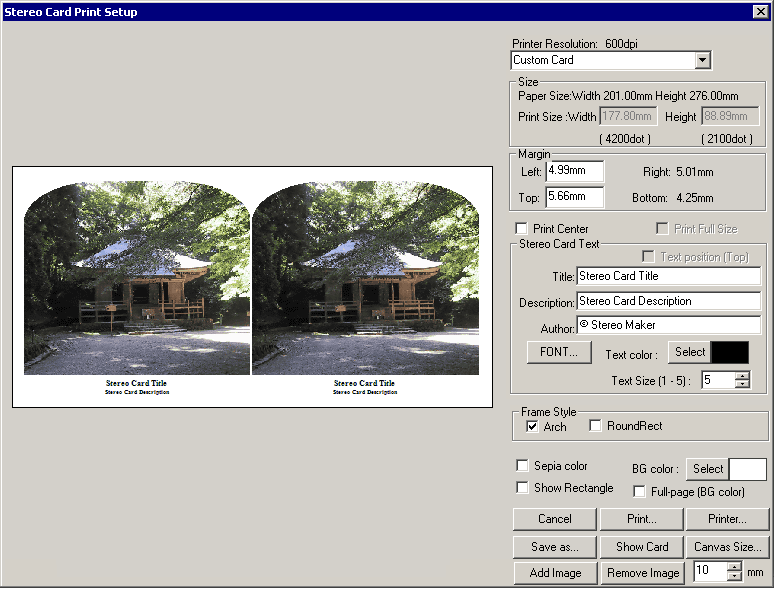Click the Print Size Height field
Image resolution: width=774 pixels, height=589 pixels.
coord(730,116)
